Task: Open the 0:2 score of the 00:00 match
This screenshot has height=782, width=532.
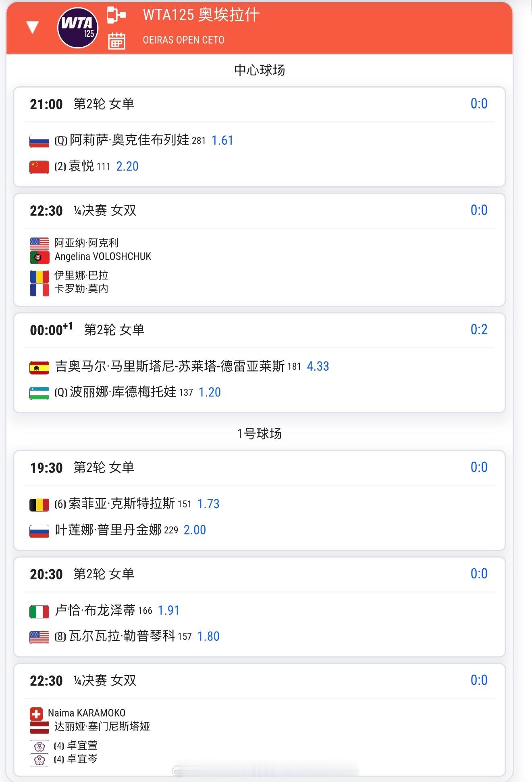Action: (x=479, y=329)
